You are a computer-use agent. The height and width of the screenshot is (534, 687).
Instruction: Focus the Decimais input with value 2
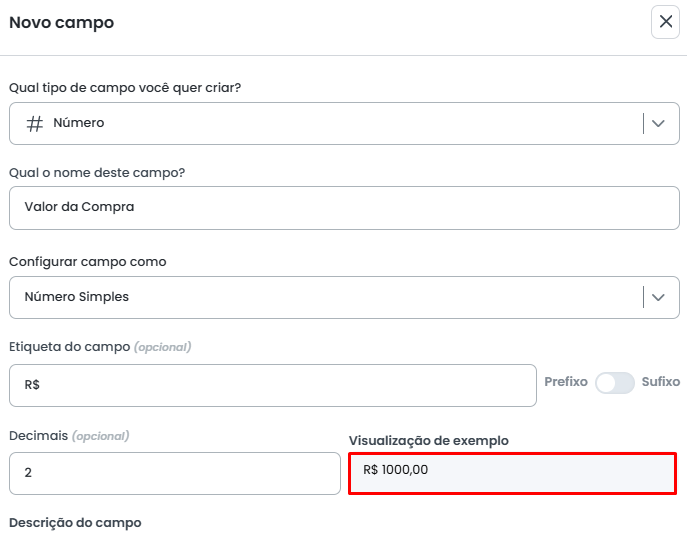click(174, 473)
